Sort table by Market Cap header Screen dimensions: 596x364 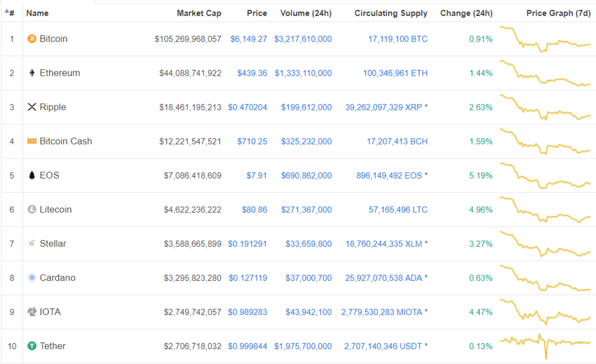(x=199, y=13)
